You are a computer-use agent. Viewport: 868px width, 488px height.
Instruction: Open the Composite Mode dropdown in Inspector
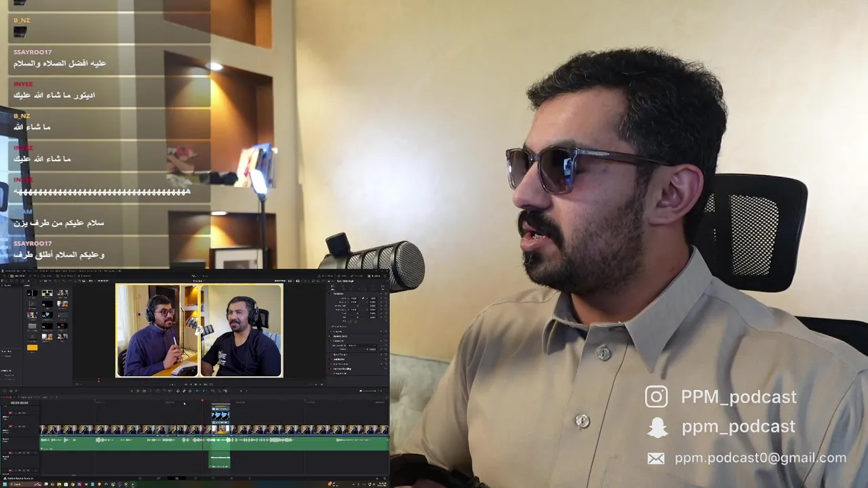(362, 346)
